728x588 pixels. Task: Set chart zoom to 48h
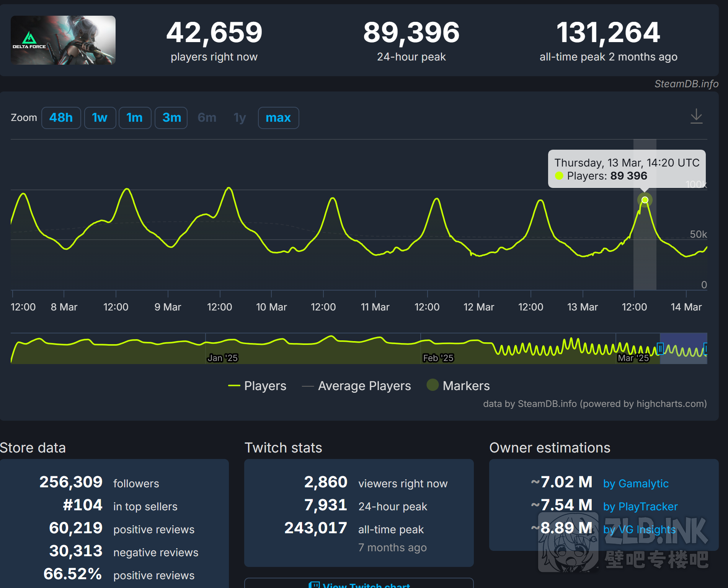pyautogui.click(x=61, y=118)
